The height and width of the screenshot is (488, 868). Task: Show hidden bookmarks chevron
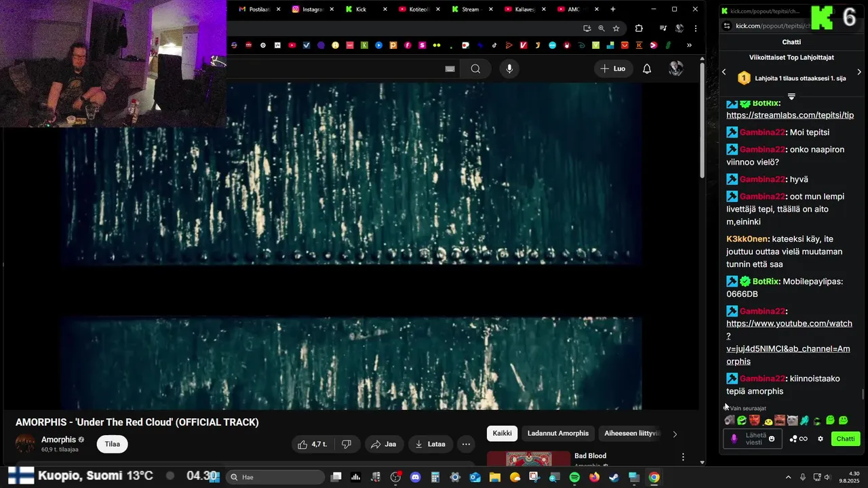[x=689, y=45]
